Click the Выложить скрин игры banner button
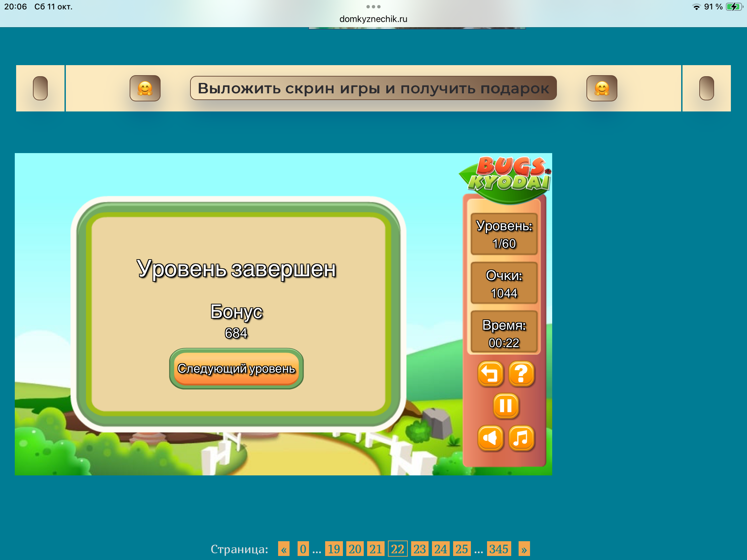The height and width of the screenshot is (560, 747). click(x=373, y=88)
